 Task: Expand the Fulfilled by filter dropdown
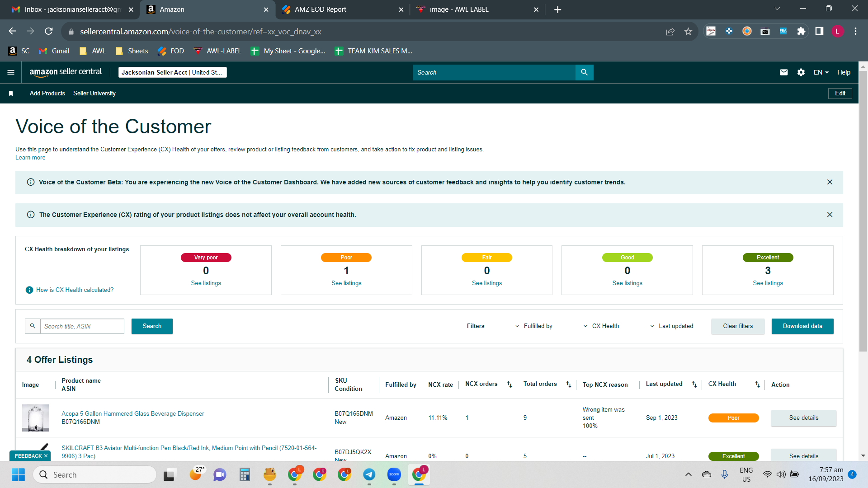pyautogui.click(x=534, y=326)
